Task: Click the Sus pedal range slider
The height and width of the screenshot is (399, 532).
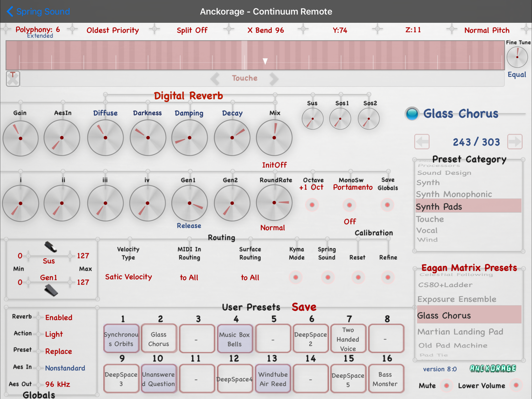Action: coord(49,256)
